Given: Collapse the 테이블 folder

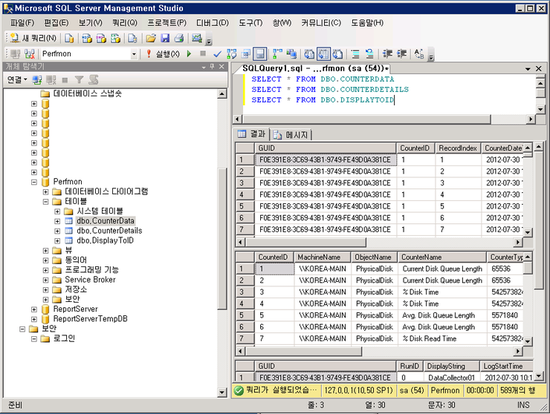Looking at the screenshot, I should click(x=46, y=201).
